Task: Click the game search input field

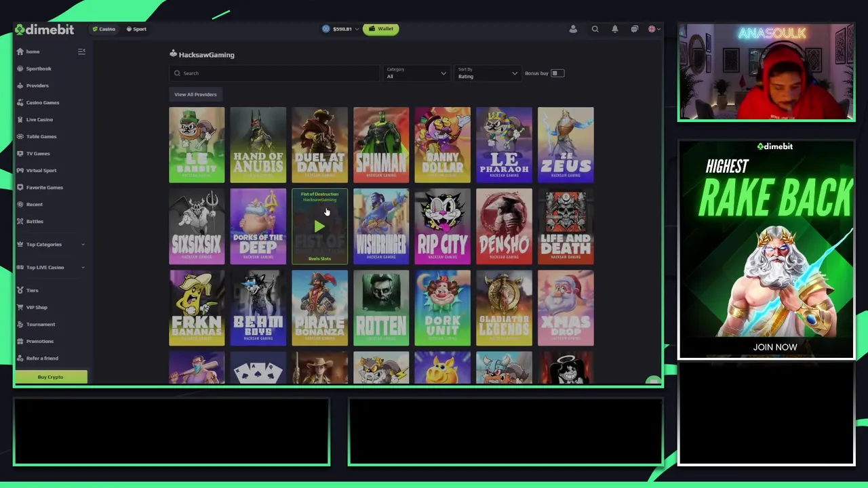Action: pyautogui.click(x=275, y=73)
